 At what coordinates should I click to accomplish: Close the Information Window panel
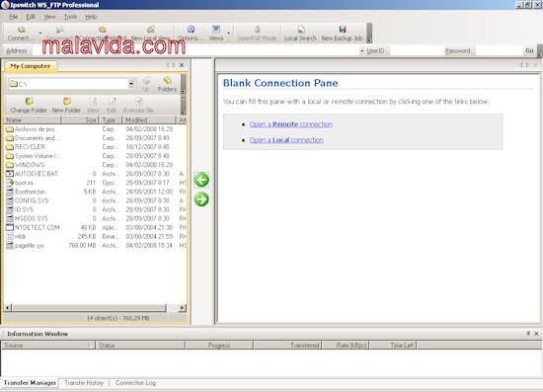click(536, 334)
